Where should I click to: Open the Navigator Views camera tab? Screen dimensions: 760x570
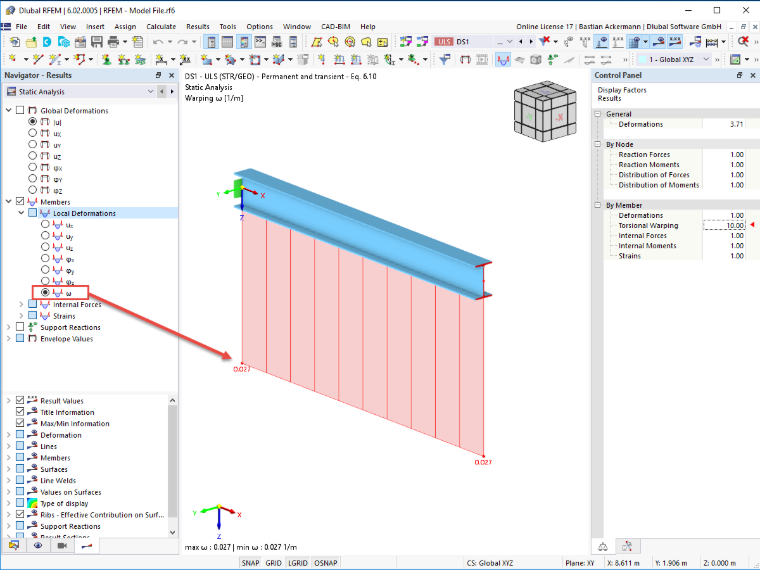point(62,545)
